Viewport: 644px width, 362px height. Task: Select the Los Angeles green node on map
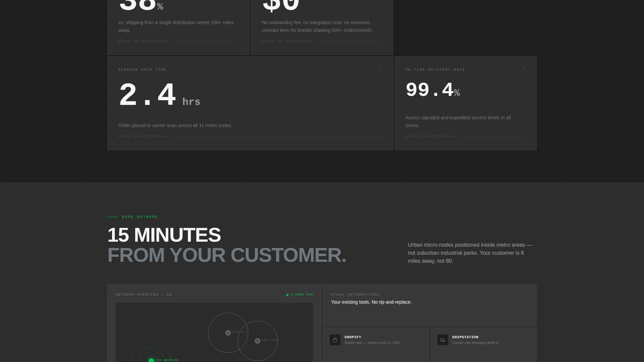(x=151, y=360)
